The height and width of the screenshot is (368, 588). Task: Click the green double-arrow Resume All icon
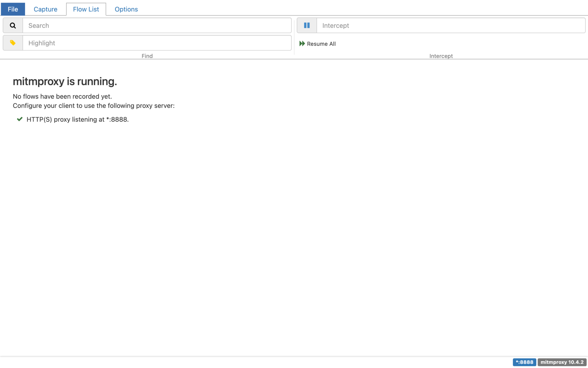[x=302, y=44]
